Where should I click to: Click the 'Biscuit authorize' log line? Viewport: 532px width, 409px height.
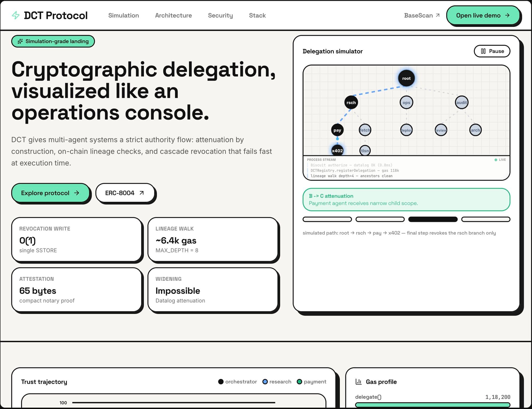[351, 165]
